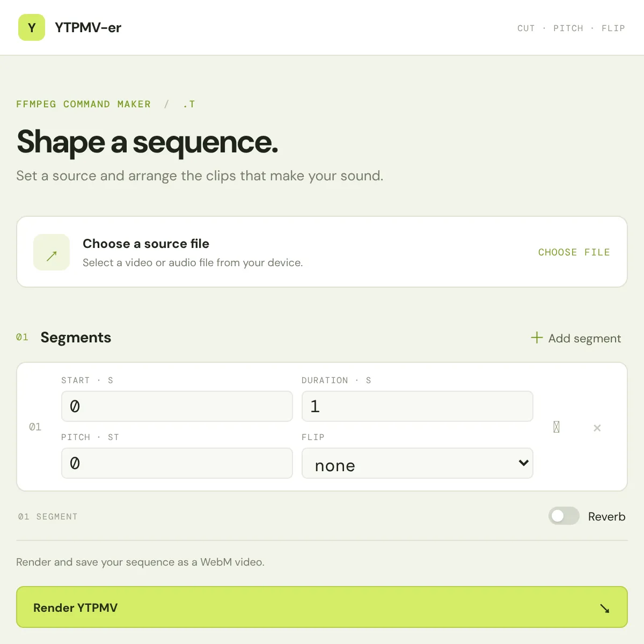The height and width of the screenshot is (644, 644).
Task: Select the CUT item in the header
Action: point(526,28)
